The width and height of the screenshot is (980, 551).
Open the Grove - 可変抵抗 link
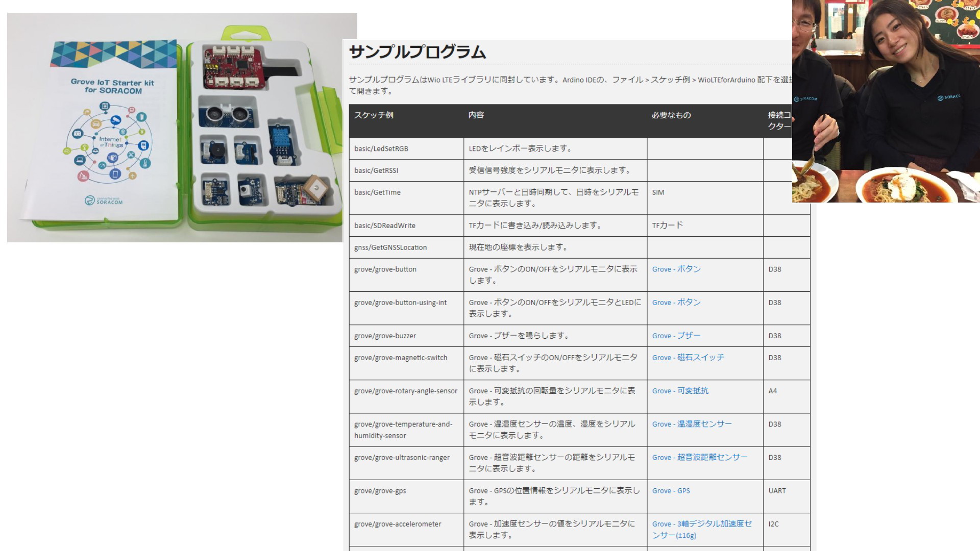pyautogui.click(x=680, y=391)
